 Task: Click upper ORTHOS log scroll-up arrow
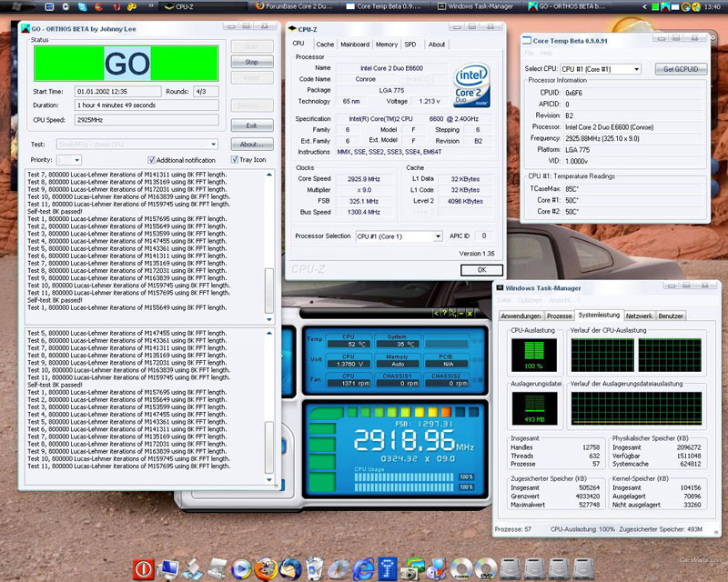[269, 175]
